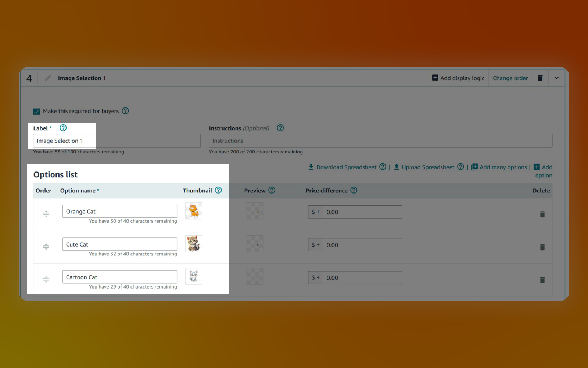The image size is (588, 368).
Task: Click trash icon for Cartoon Cat row
Action: [x=542, y=280]
